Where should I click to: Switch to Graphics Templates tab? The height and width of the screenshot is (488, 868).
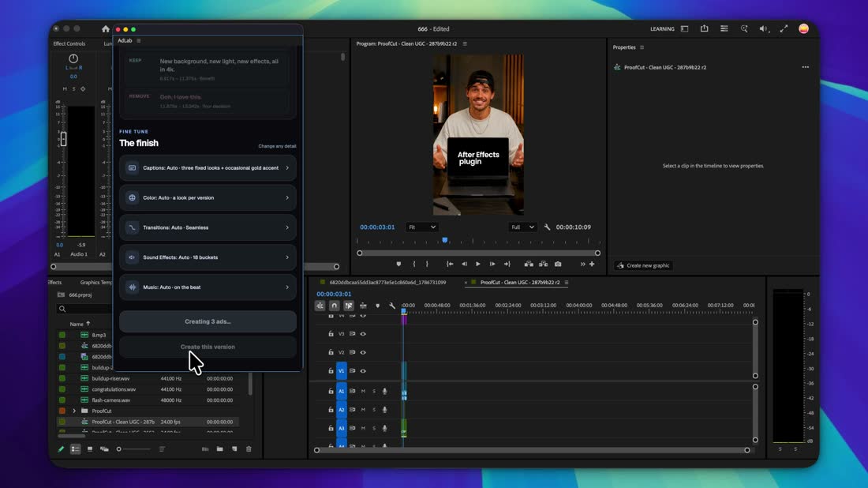(95, 283)
